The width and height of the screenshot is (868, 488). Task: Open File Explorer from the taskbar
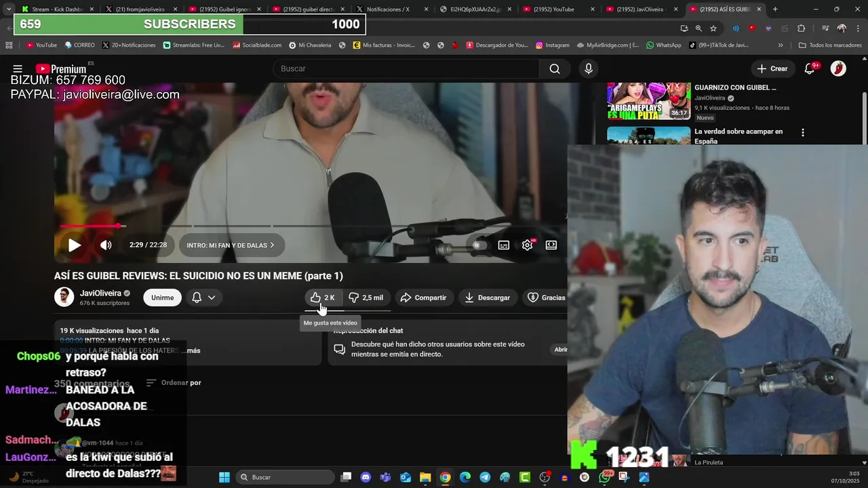coord(425,477)
